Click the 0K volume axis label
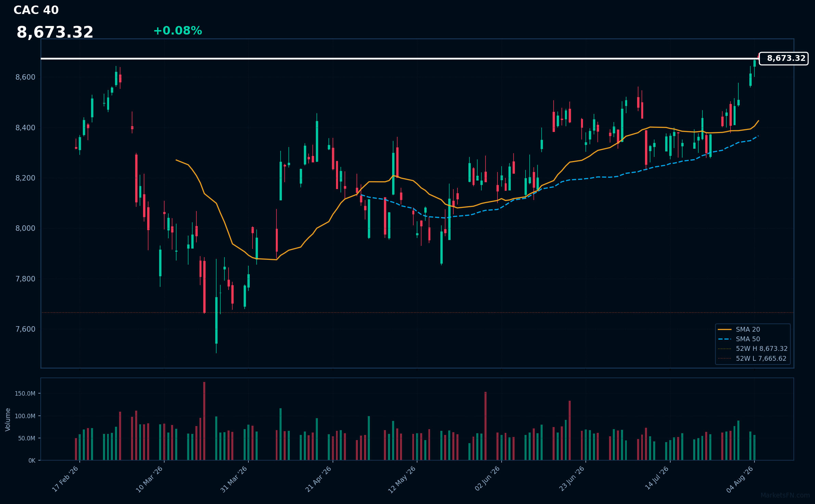Viewport: 815px width, 504px height. (32, 461)
